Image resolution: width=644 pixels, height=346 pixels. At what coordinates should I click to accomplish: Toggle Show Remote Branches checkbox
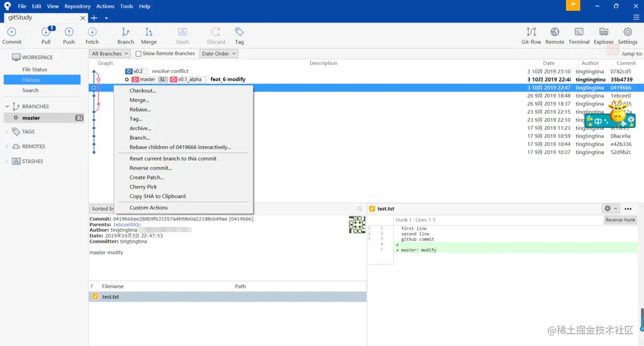(x=138, y=54)
